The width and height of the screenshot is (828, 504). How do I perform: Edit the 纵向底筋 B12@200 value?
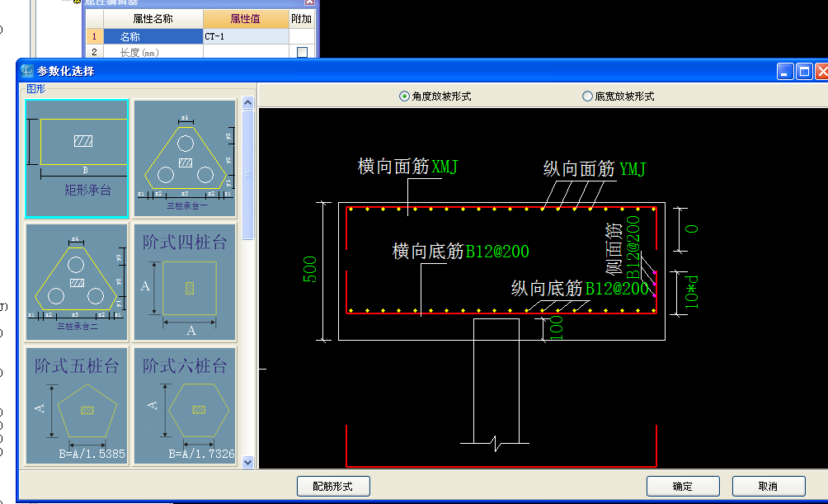(x=617, y=289)
